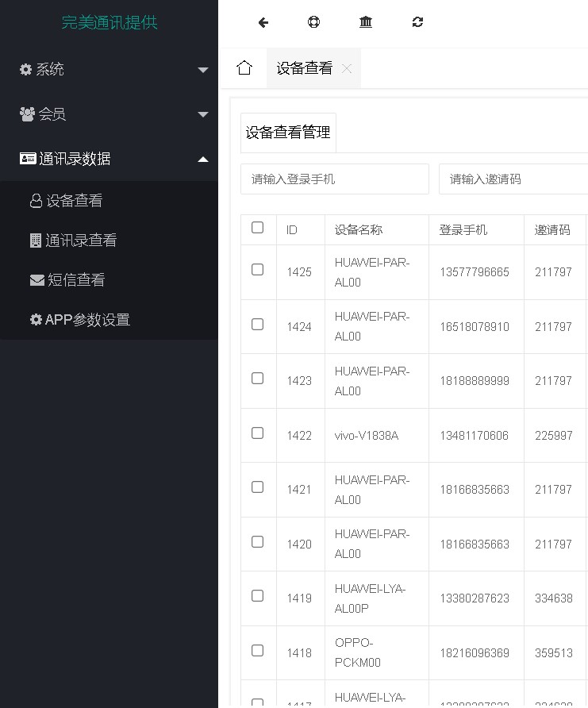This screenshot has height=708, width=588.
Task: Click phone number 18188889999
Action: click(x=475, y=381)
